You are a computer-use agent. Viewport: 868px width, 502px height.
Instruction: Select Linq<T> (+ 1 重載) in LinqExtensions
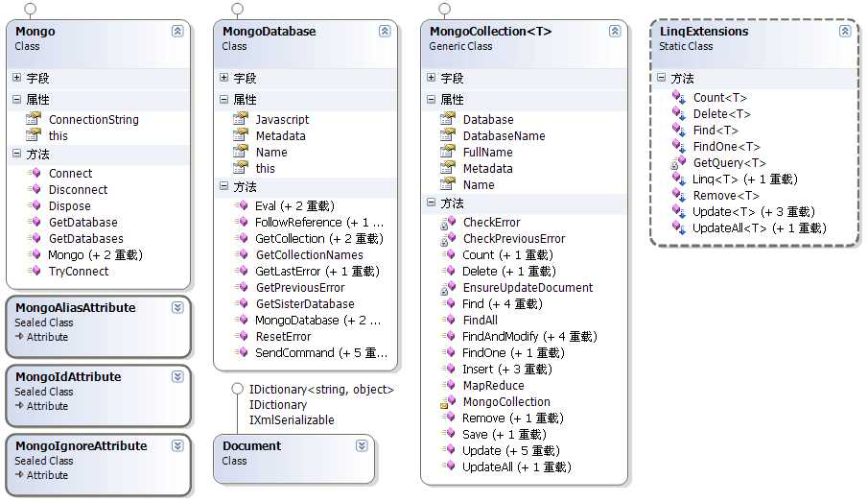pos(745,179)
